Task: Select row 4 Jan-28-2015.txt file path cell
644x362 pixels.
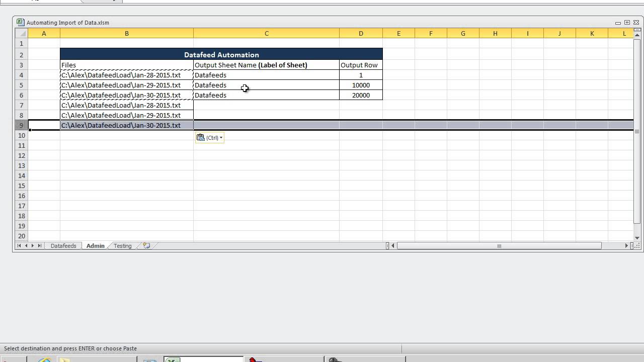Action: pos(126,75)
